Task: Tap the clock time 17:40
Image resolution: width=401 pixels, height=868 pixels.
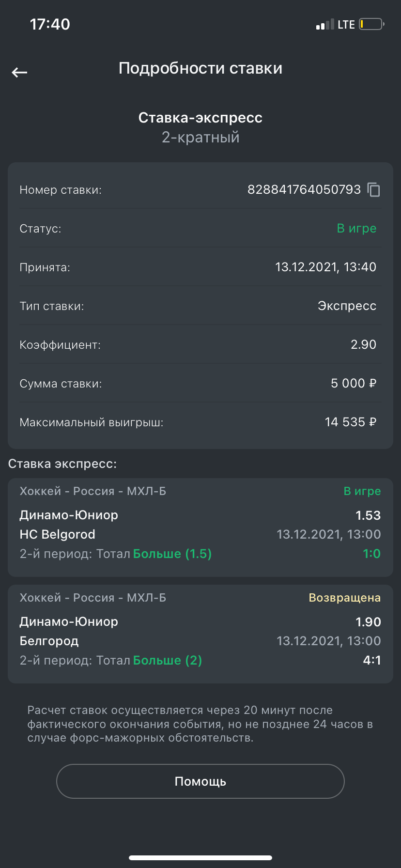Action: click(x=50, y=24)
